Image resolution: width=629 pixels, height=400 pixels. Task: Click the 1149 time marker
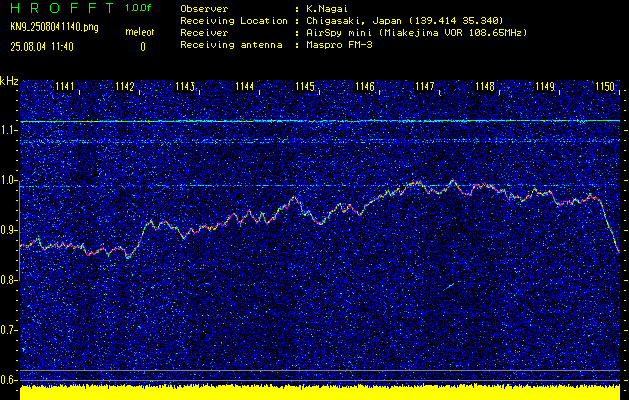coord(545,86)
